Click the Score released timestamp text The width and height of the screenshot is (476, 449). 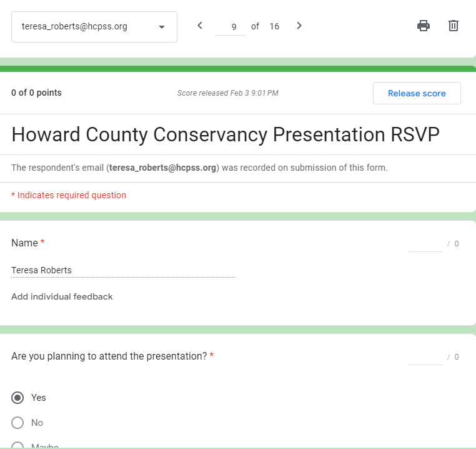click(227, 93)
